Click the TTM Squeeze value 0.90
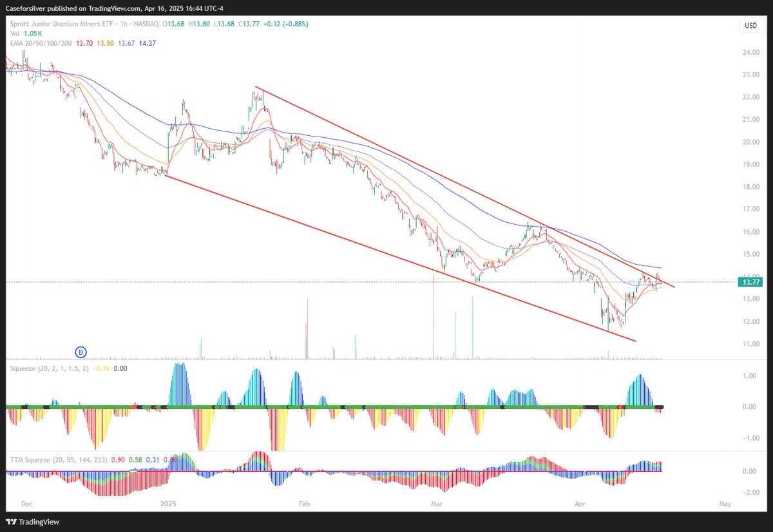The width and height of the screenshot is (773, 532). pyautogui.click(x=117, y=459)
